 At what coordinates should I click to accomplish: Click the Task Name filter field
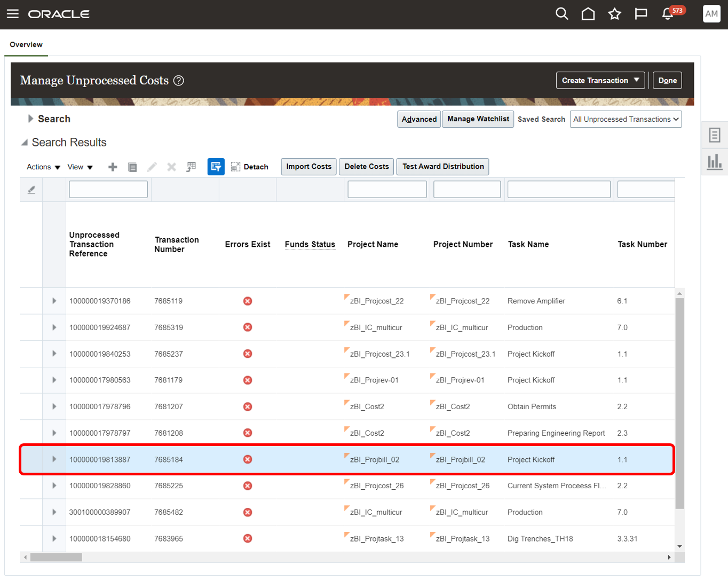point(559,190)
